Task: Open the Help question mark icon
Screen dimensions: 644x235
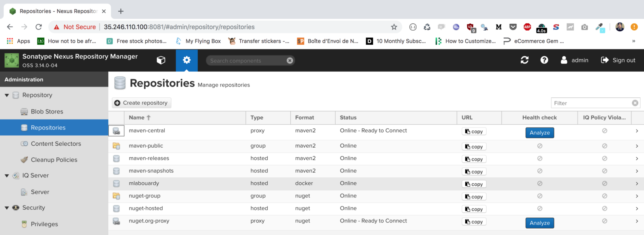Action: click(544, 60)
